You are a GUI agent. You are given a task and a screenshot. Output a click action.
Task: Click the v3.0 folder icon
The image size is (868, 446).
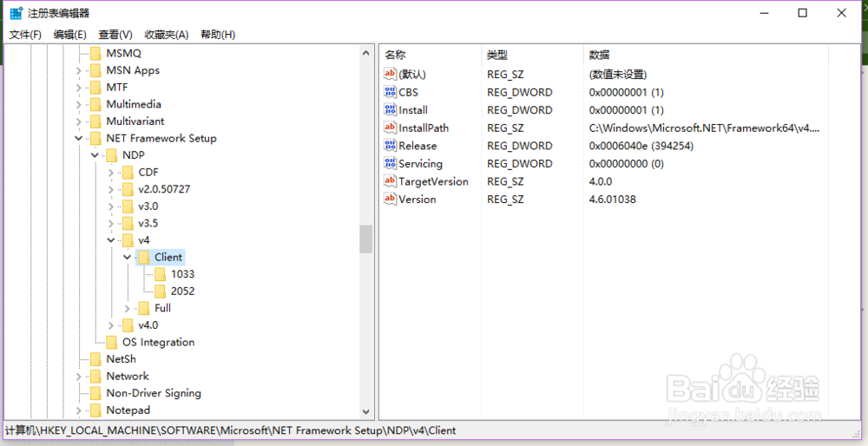pos(128,207)
